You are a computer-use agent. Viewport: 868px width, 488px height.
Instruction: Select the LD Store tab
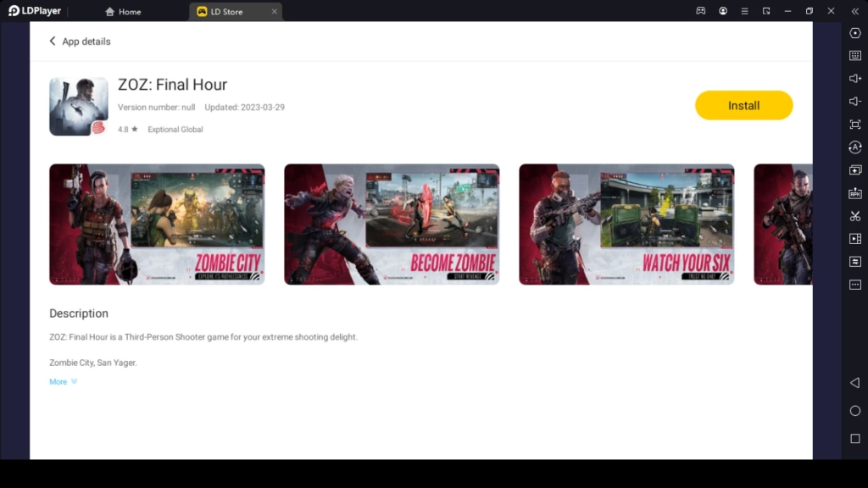pos(228,11)
